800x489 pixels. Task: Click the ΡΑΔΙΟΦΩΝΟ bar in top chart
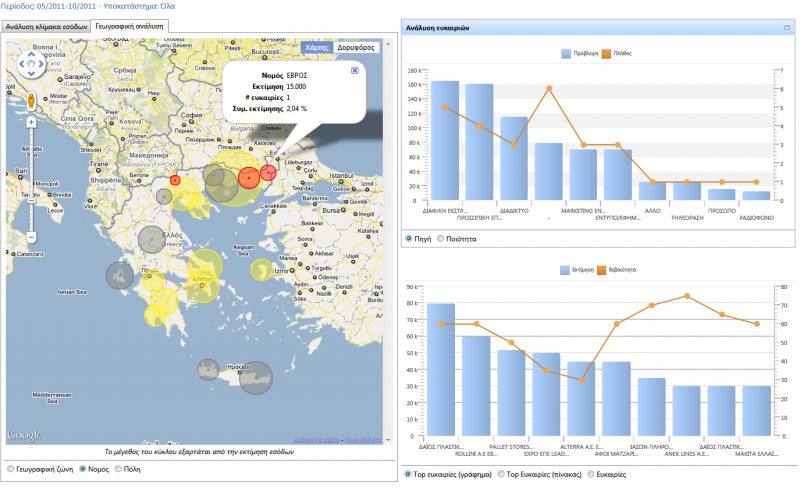756,195
